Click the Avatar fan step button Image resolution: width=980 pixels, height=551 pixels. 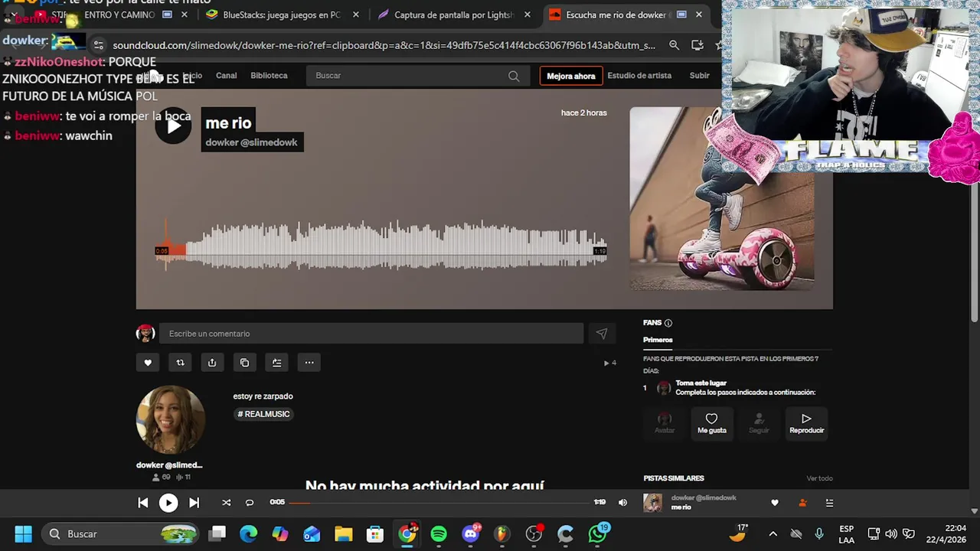click(664, 422)
